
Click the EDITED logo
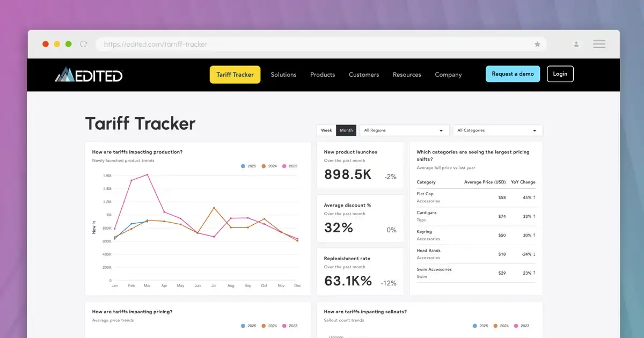(88, 75)
